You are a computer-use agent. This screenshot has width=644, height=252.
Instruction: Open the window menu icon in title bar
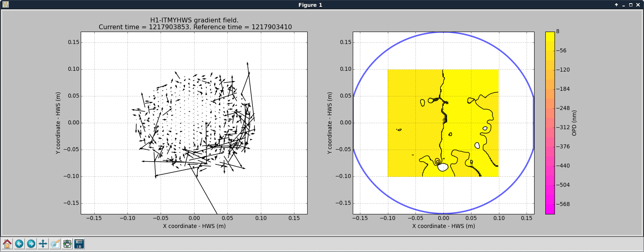[x=5, y=5]
